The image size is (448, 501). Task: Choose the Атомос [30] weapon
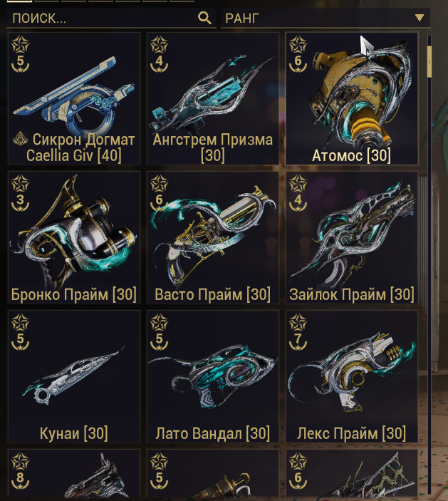(352, 98)
